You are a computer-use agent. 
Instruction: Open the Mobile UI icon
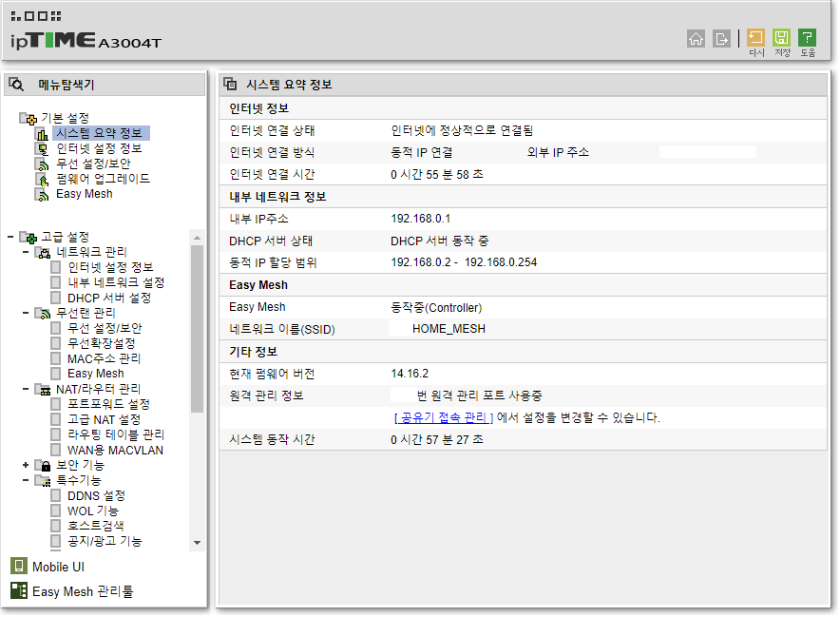click(19, 566)
